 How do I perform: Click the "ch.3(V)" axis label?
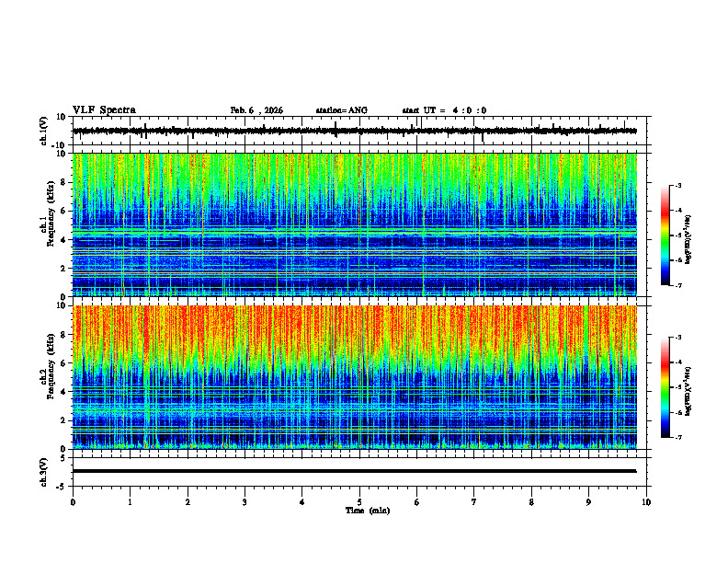tap(44, 473)
